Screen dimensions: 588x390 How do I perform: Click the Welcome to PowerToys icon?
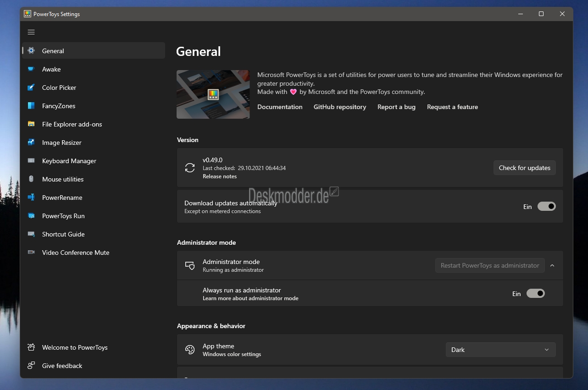(31, 347)
